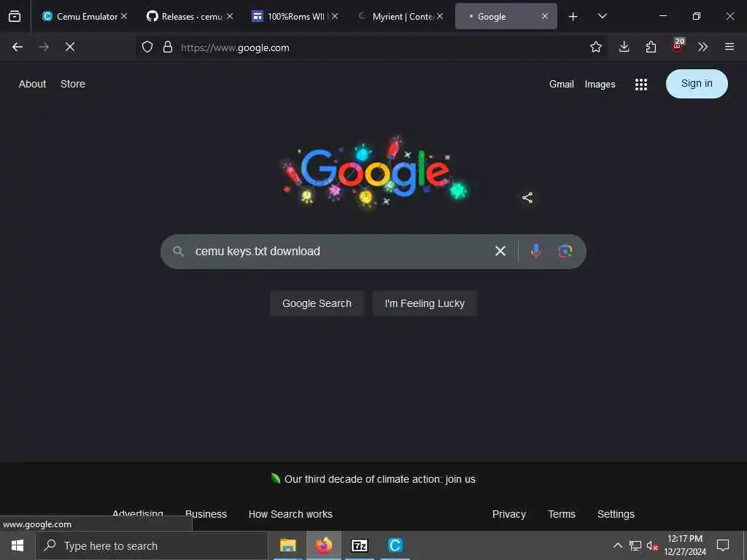Open Cemu app from the taskbar
Viewport: 747px width, 560px height.
(395, 545)
